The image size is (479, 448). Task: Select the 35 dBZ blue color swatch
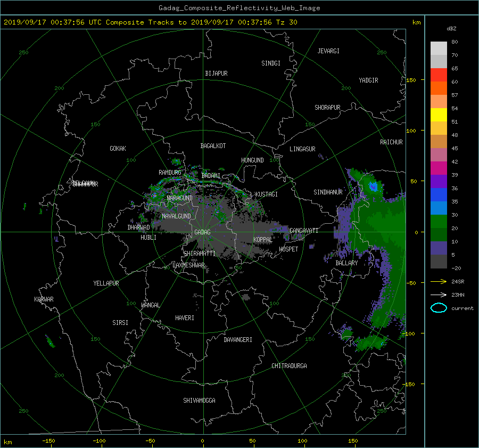439,194
